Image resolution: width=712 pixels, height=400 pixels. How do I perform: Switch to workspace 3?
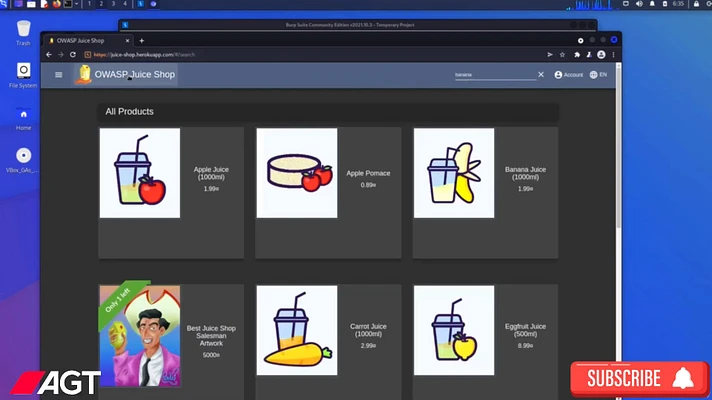(x=113, y=4)
